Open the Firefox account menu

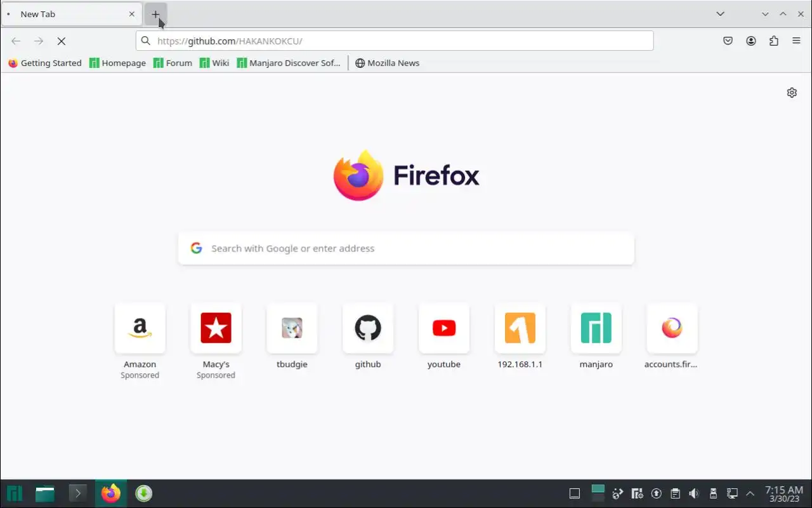click(751, 41)
